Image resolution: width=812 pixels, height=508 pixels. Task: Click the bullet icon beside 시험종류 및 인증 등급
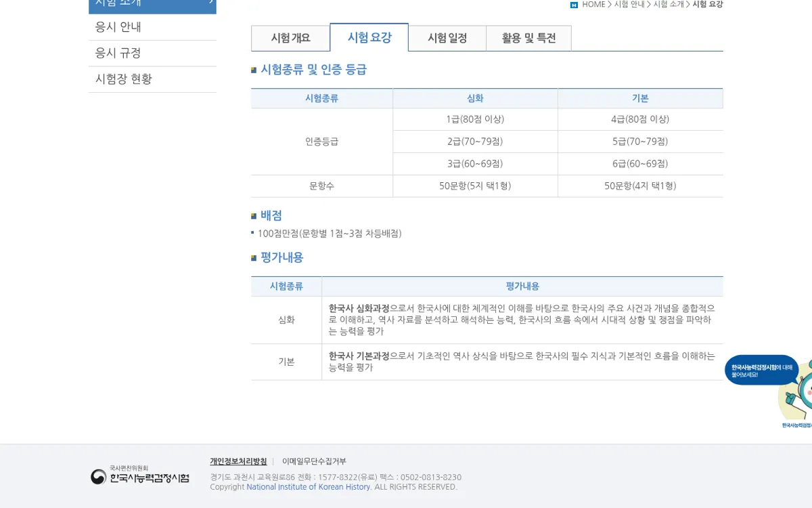coord(254,70)
